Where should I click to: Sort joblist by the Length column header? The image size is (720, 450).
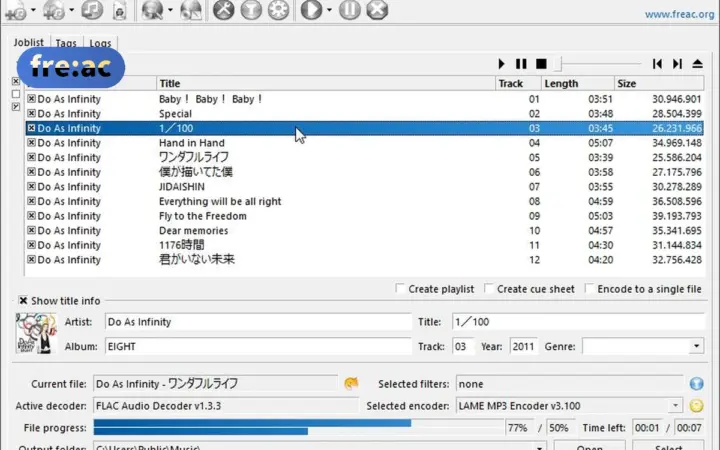(578, 84)
